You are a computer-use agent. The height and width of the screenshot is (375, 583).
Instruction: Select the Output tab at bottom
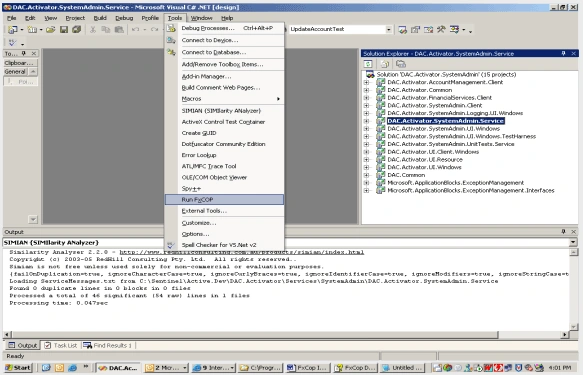pos(23,345)
